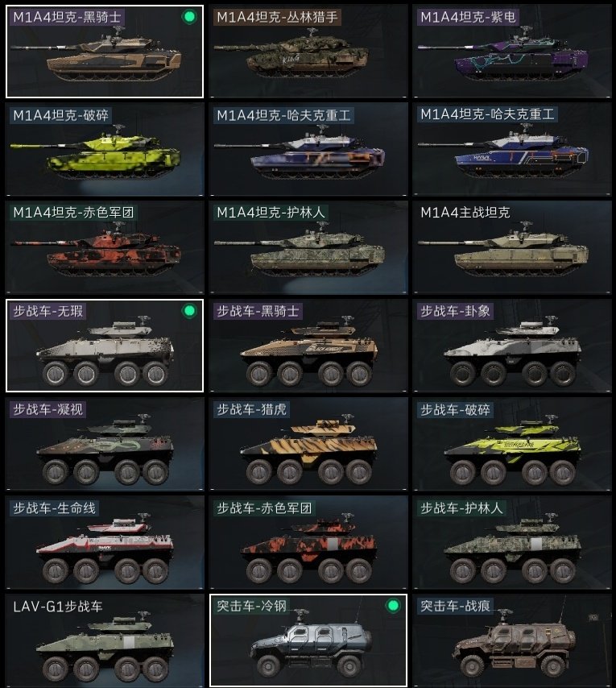This screenshot has height=688, width=616.
Task: Select the rusty 突击车-战痕 skin
Action: click(512, 640)
